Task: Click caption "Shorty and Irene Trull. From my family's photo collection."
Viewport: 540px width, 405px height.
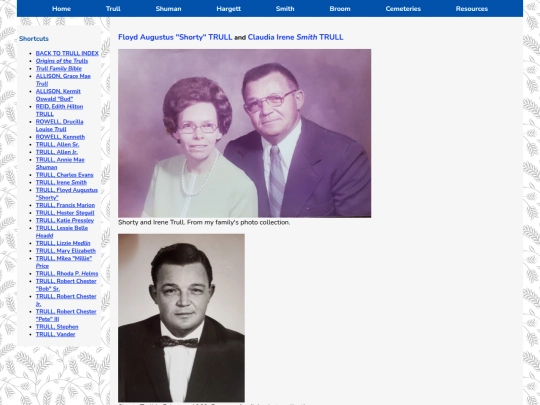Action: (x=204, y=222)
